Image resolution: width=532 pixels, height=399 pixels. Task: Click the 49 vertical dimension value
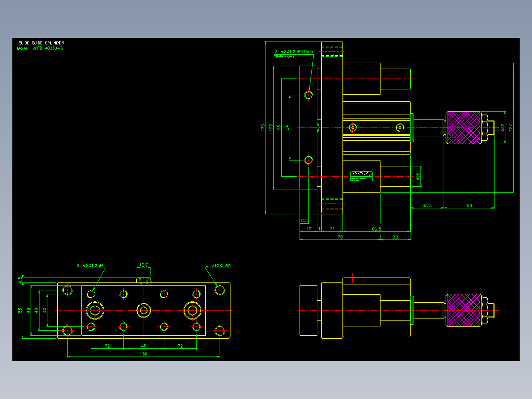29,311
